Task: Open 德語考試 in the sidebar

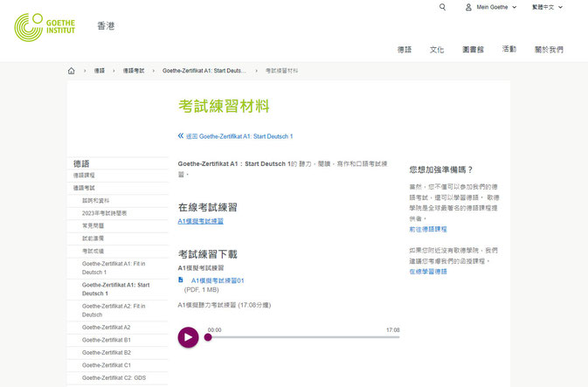Action: coord(84,188)
